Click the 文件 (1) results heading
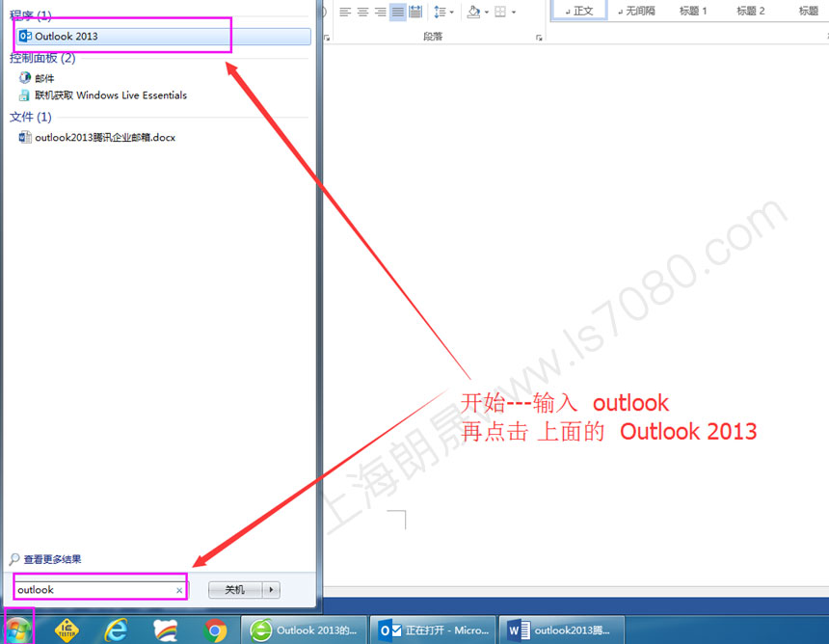The height and width of the screenshot is (644, 829). pos(30,117)
